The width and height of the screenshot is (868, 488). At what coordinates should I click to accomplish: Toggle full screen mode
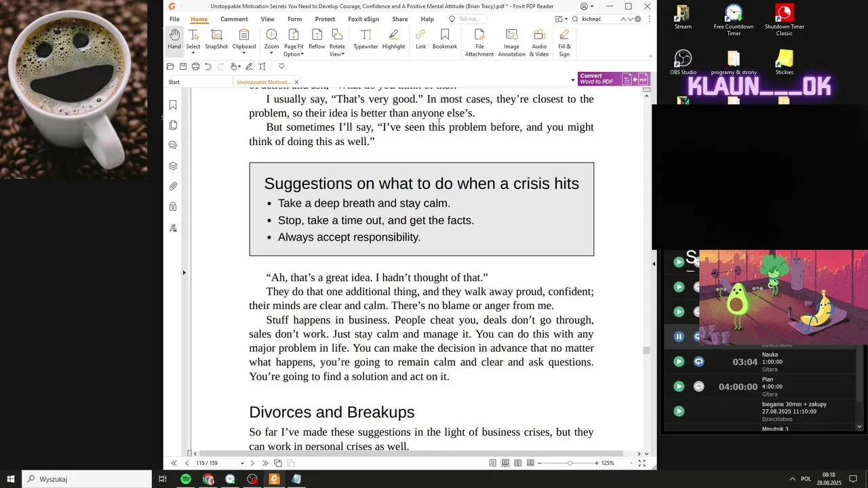pos(642,463)
